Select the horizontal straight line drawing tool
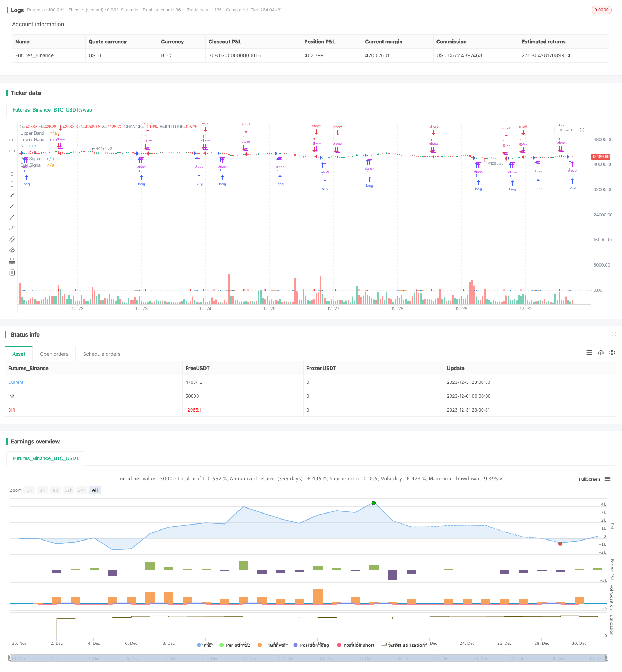622x672 pixels. (12, 129)
